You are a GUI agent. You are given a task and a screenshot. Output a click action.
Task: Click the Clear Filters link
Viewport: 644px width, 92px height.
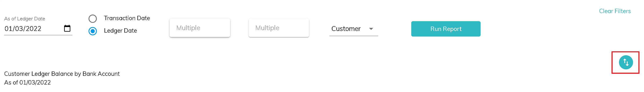614,11
